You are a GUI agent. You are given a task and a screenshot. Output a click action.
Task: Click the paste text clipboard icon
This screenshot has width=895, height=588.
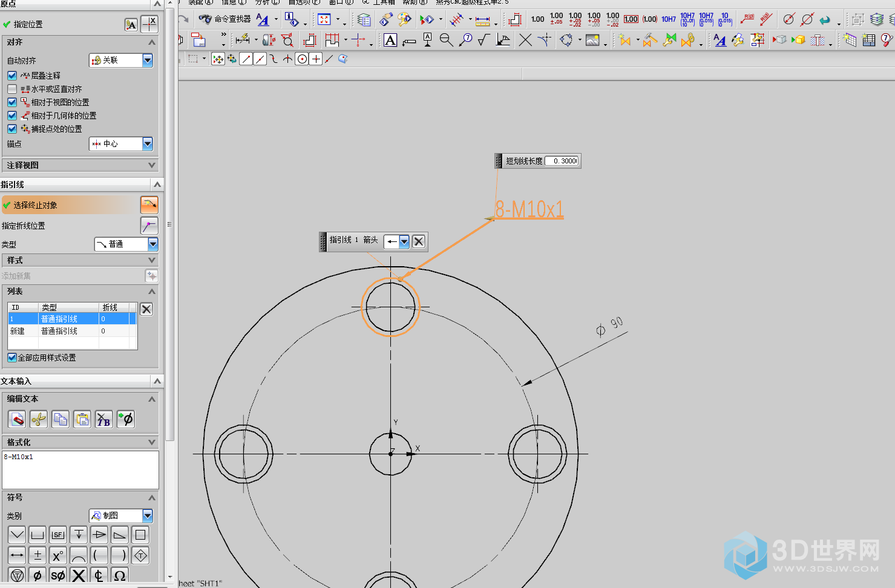click(x=82, y=419)
